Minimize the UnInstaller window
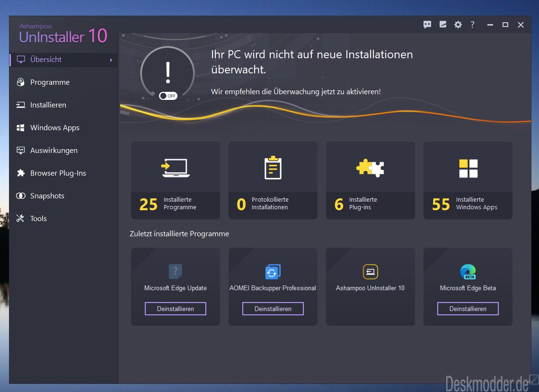Screen dimensions: 539x392 (x=490, y=25)
